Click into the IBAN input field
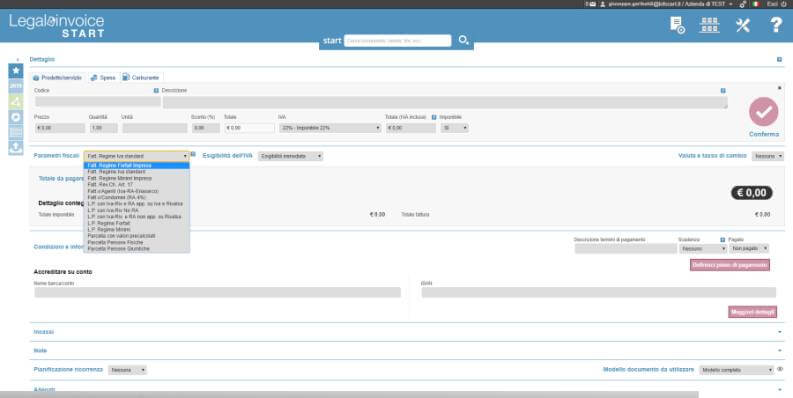793x398 pixels. 599,292
